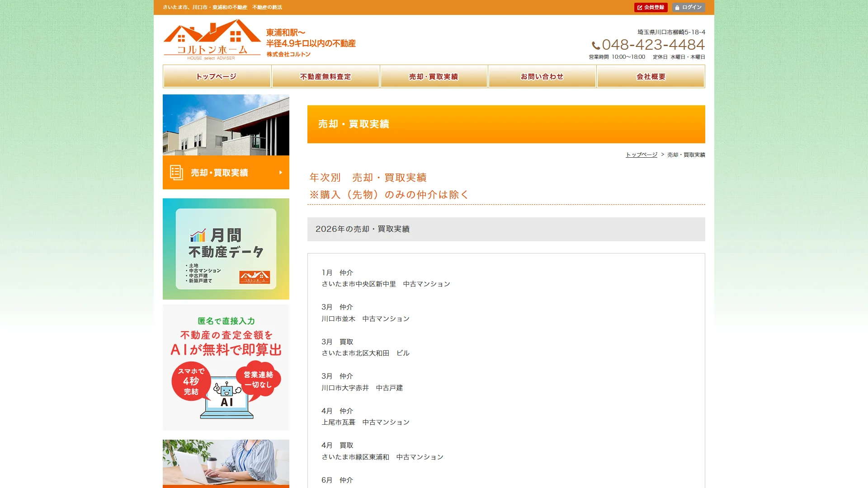The height and width of the screenshot is (488, 868).
Task: Click text さいたま市中央区新中里 中古マンション
Action: point(386,284)
